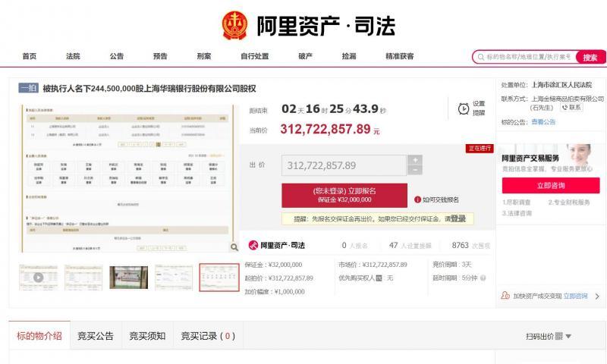Viewport: 607px width, 364px height.
Task: Click the 一拍 tag before the title
Action: 28,88
